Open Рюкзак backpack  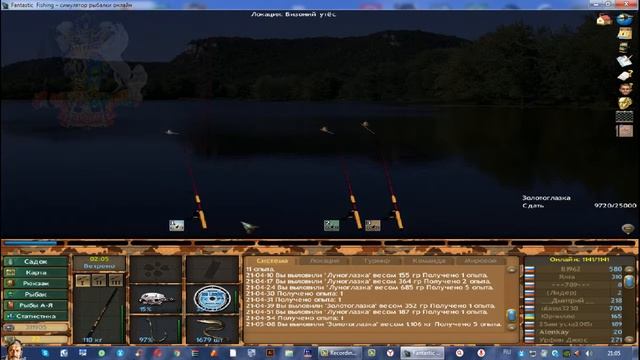point(36,283)
